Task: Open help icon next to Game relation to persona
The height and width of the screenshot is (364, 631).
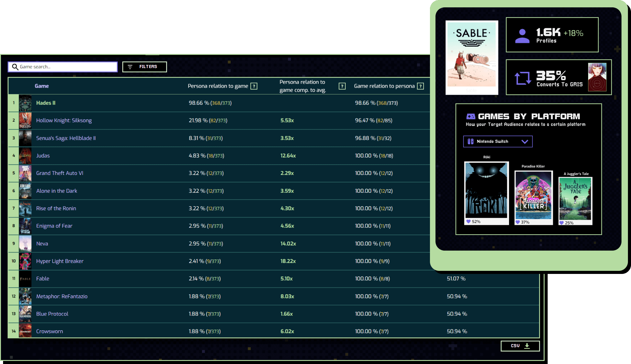Action: 420,86
